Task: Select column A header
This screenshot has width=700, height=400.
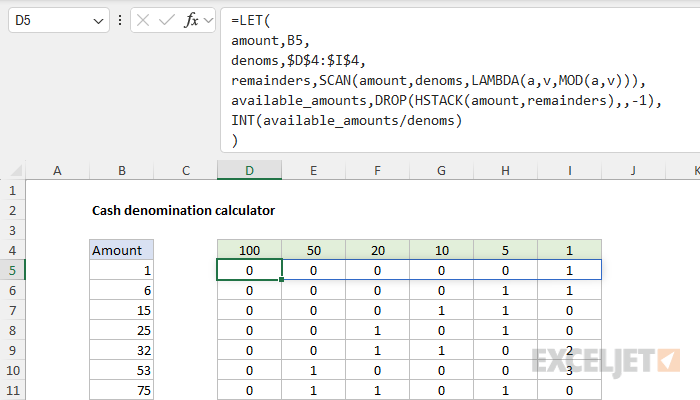Action: (x=57, y=171)
